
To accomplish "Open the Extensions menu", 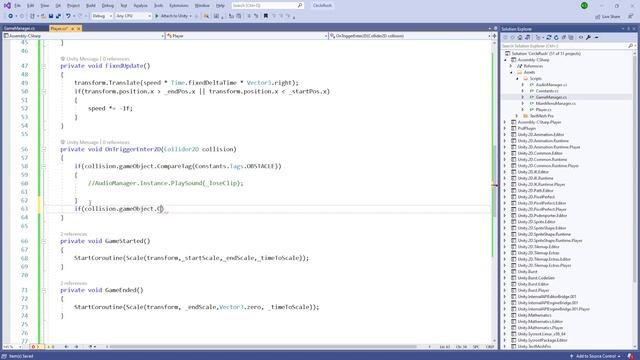I will coord(179,6).
